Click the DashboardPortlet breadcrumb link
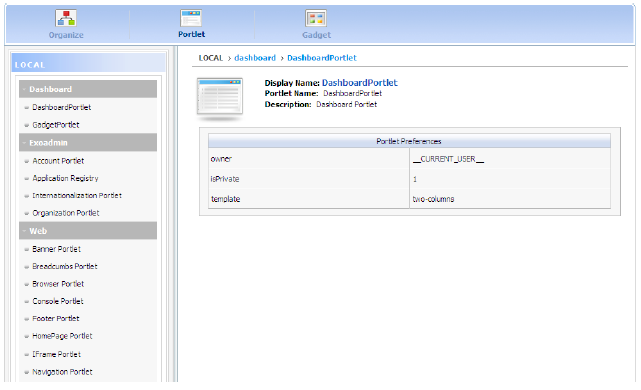 322,58
